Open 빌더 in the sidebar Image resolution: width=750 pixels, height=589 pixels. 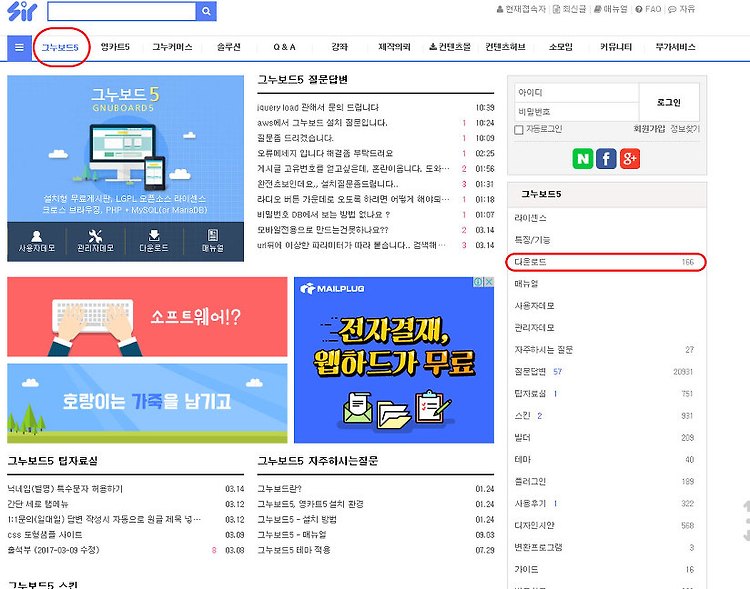pos(606,438)
